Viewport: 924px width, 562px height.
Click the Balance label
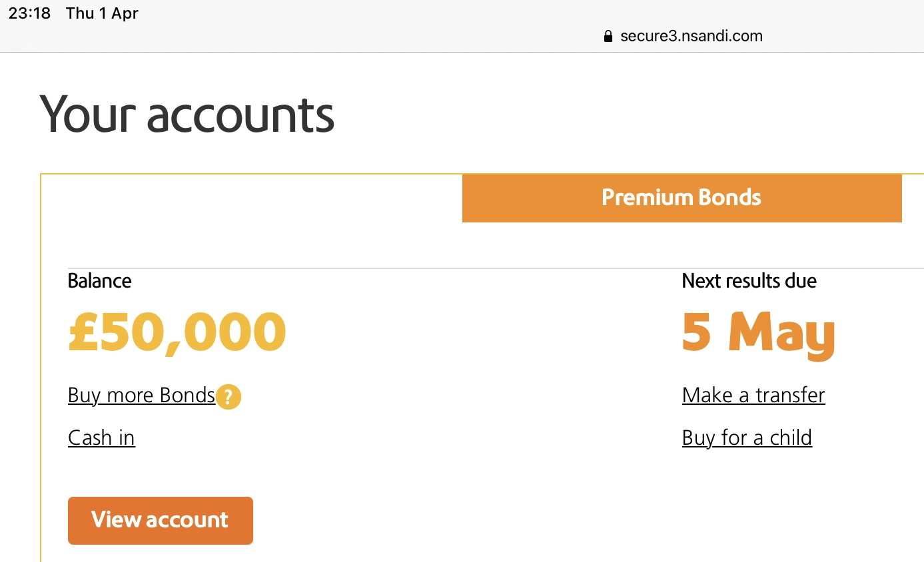coord(100,281)
